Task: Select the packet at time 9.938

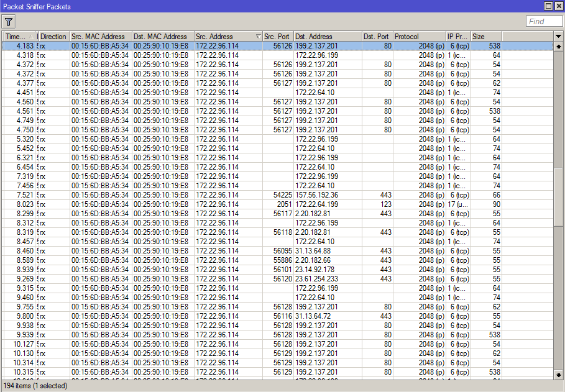Action: 277,326
